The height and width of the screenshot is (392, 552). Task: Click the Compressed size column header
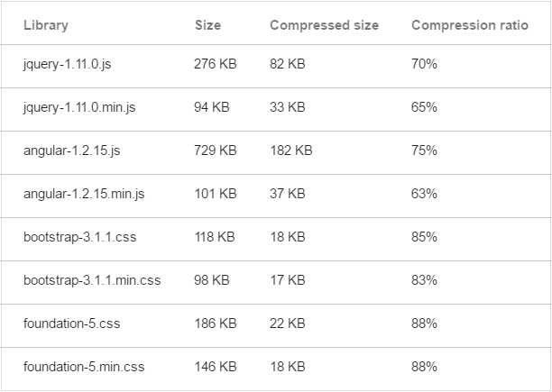pos(324,25)
